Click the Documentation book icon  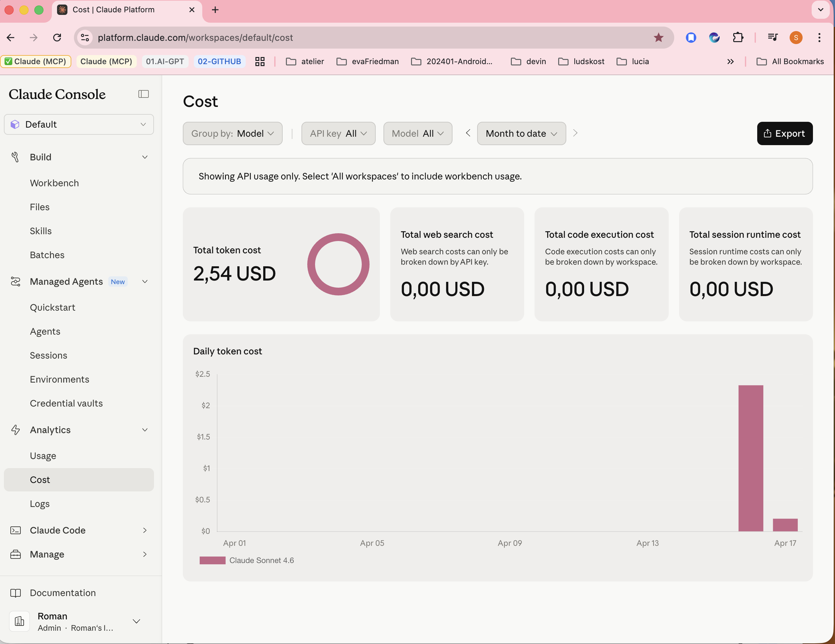click(15, 593)
